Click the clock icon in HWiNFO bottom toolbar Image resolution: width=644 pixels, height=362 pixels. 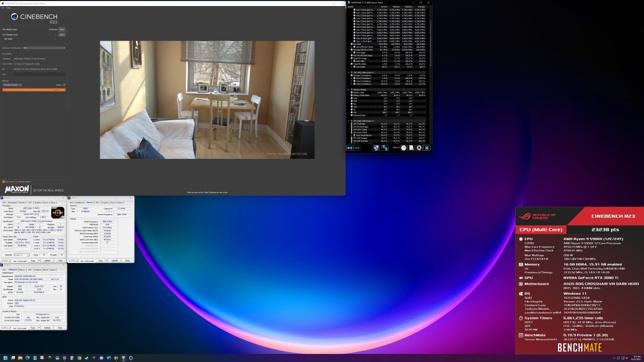[x=404, y=148]
